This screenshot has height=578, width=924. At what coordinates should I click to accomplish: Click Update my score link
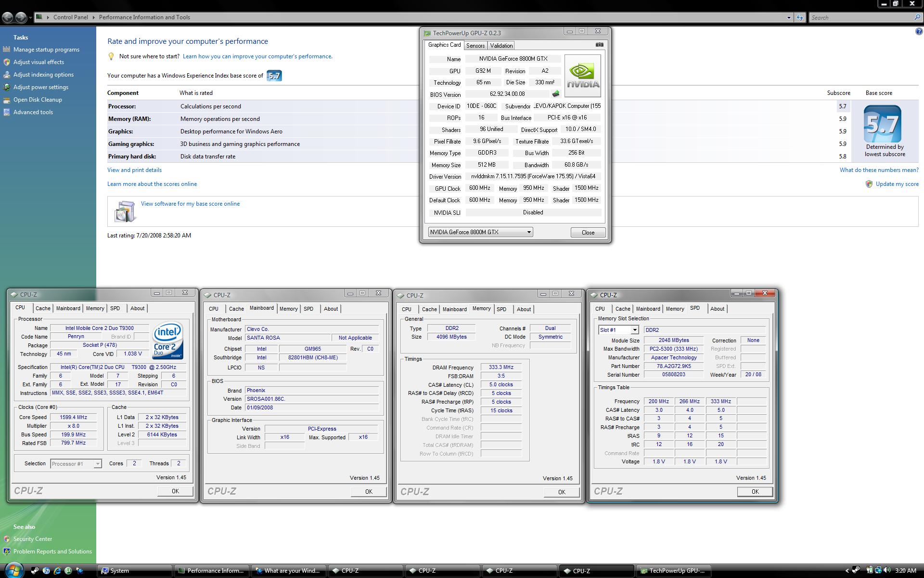coord(897,184)
